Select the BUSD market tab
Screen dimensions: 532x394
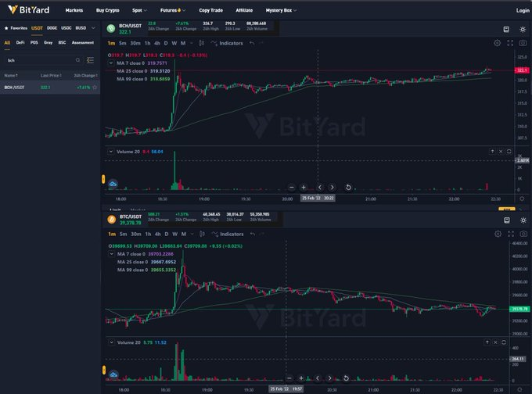pyautogui.click(x=81, y=28)
